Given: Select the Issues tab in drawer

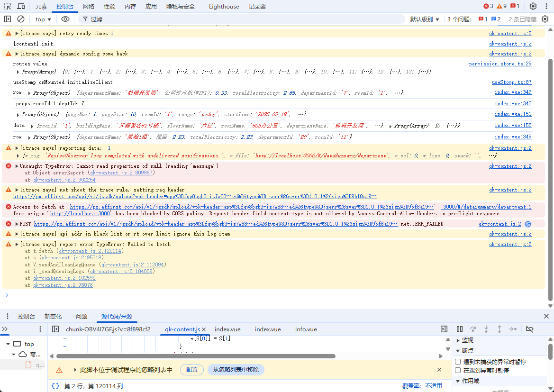Looking at the screenshot, I should coord(82,316).
